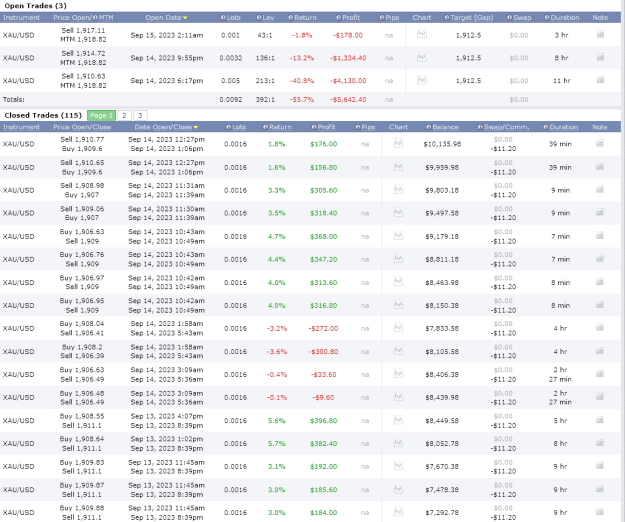The height and width of the screenshot is (522, 625).
Task: Go to page 3 of closed trades
Action: pyautogui.click(x=140, y=116)
